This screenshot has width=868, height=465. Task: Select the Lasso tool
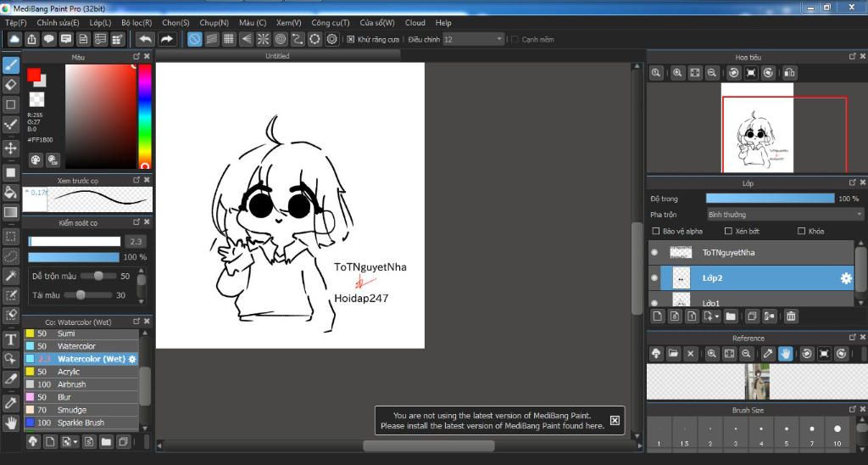point(10,256)
